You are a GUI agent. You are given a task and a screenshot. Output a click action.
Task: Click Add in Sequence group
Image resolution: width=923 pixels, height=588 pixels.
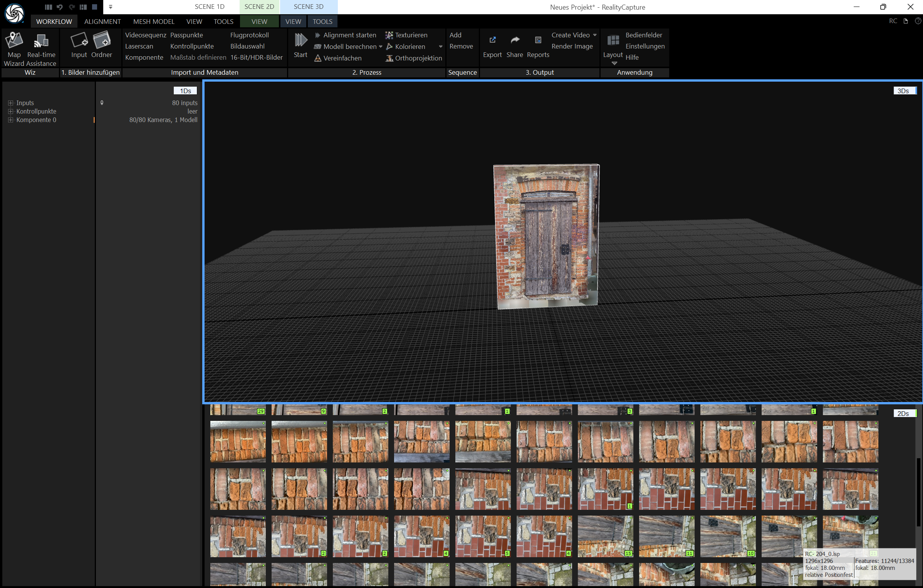click(x=455, y=35)
